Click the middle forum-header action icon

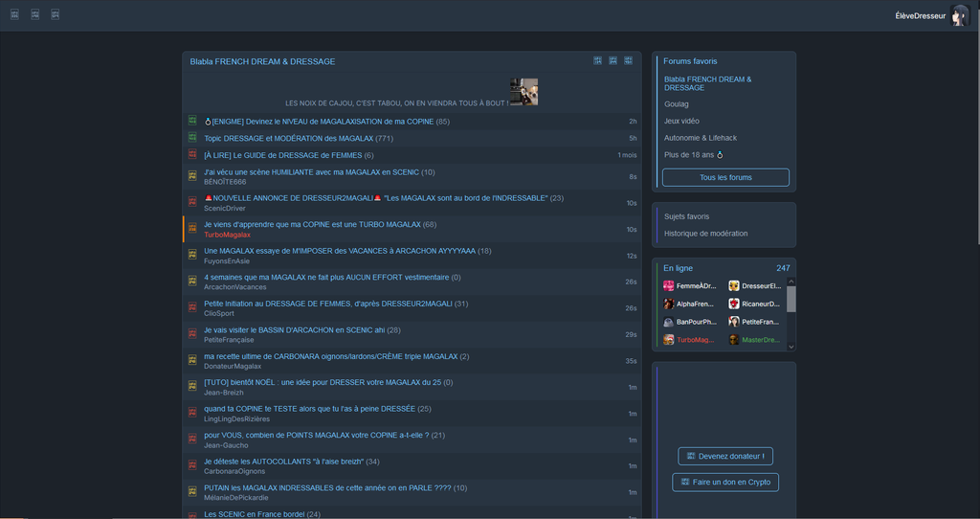tap(613, 60)
